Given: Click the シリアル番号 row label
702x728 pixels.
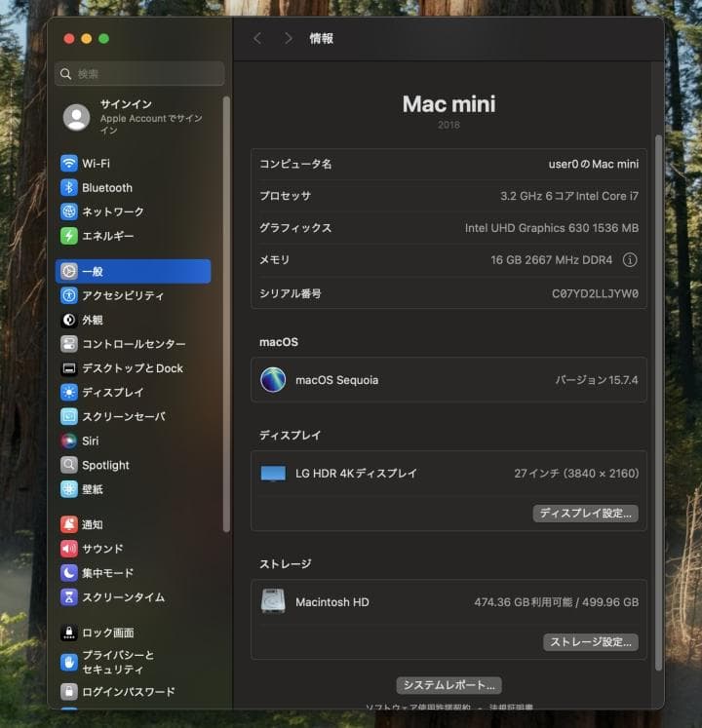Looking at the screenshot, I should click(291, 294).
